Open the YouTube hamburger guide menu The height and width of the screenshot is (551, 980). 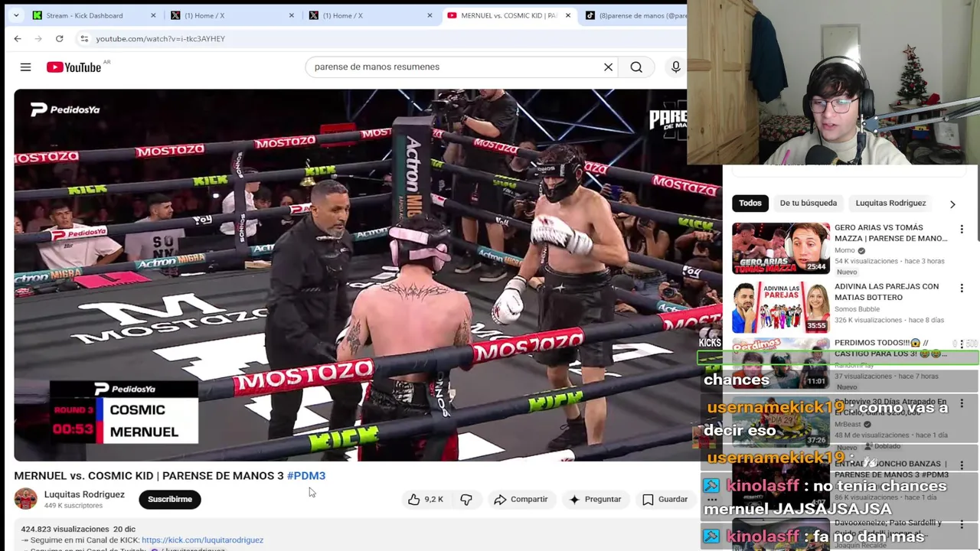tap(25, 67)
